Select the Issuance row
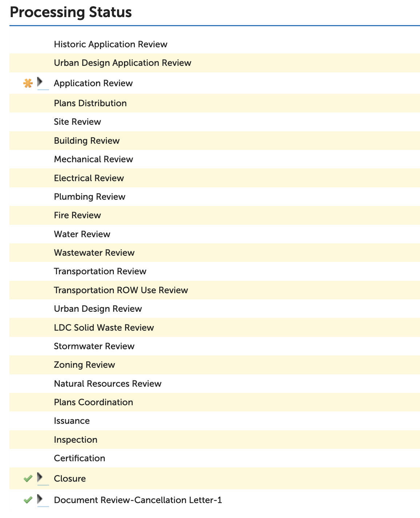The image size is (420, 518). pyautogui.click(x=215, y=421)
